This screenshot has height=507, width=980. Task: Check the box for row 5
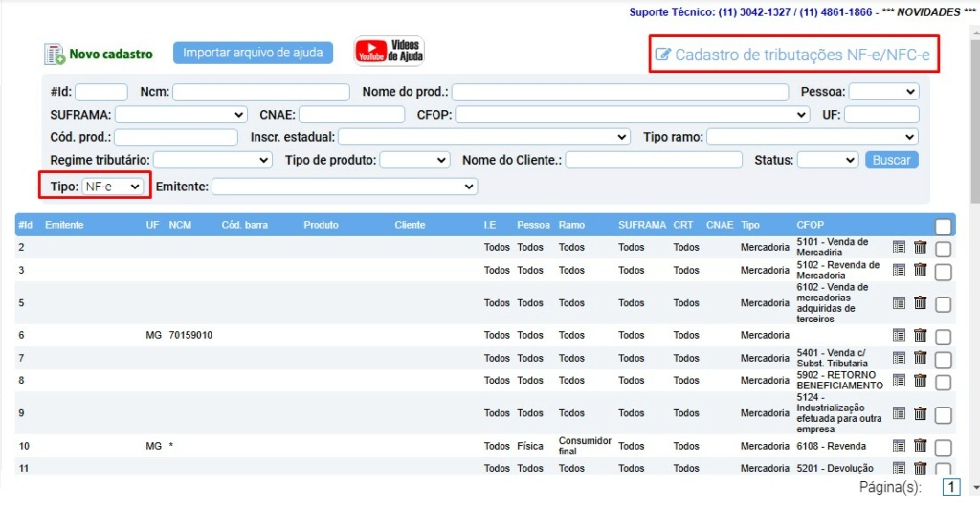943,305
